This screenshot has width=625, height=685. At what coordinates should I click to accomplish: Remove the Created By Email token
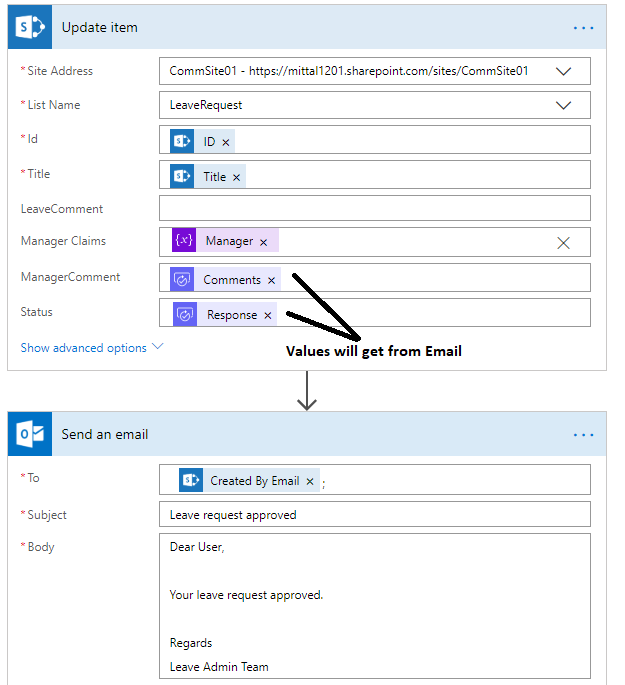tap(310, 481)
